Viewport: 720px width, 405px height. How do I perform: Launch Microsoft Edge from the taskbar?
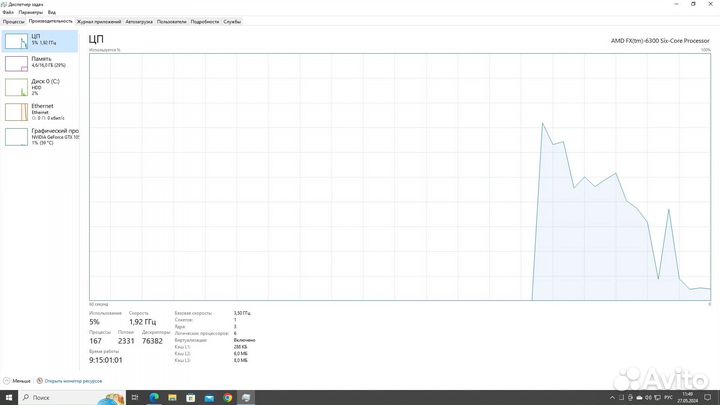tap(155, 397)
